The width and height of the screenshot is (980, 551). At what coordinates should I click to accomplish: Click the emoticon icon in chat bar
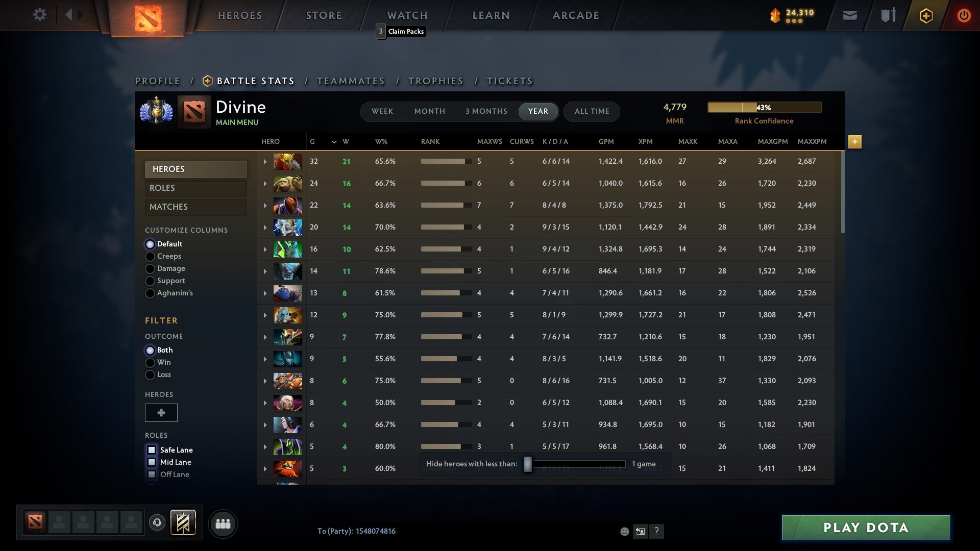pyautogui.click(x=625, y=531)
